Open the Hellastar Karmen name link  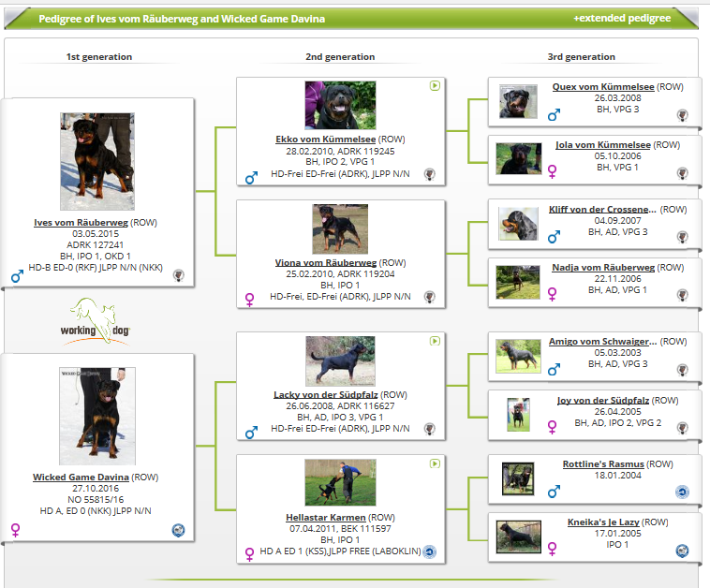tap(326, 517)
